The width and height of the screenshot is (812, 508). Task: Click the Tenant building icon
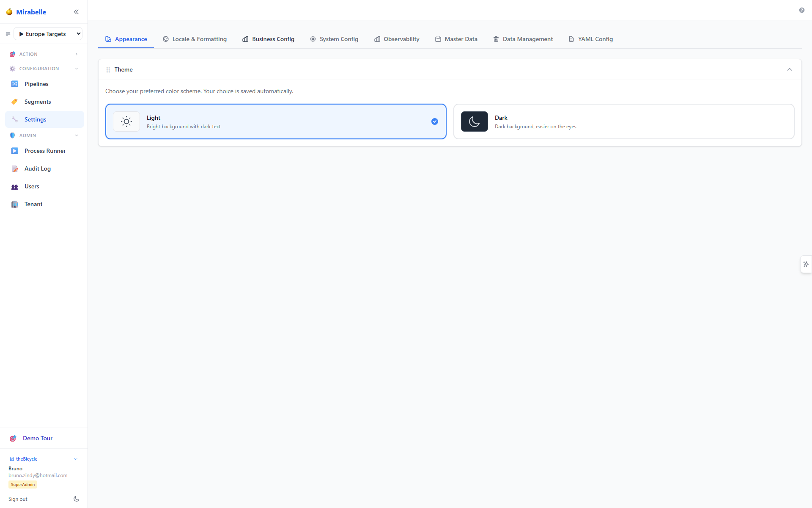pos(15,204)
